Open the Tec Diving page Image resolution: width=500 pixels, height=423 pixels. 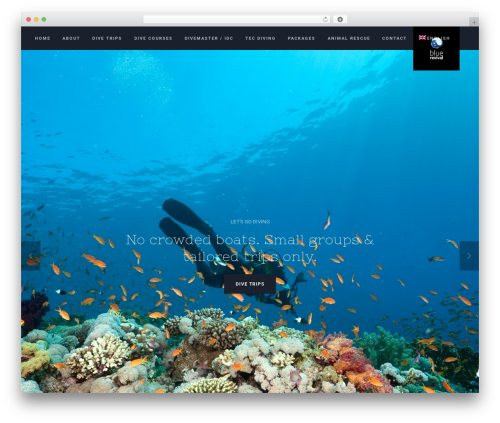pos(260,38)
